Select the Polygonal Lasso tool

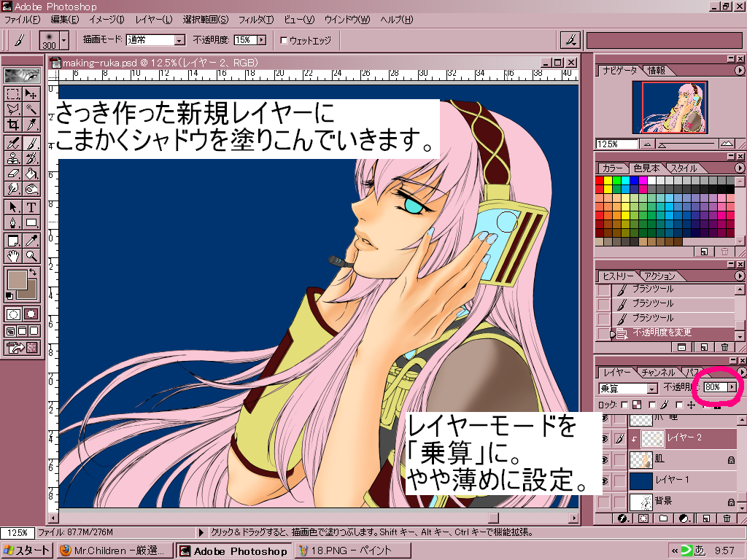pos(13,109)
